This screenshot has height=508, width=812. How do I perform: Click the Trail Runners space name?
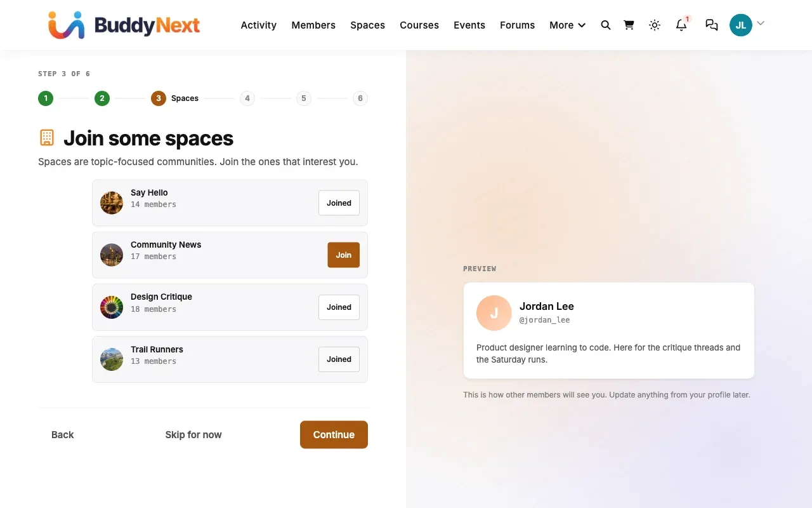[x=157, y=349]
